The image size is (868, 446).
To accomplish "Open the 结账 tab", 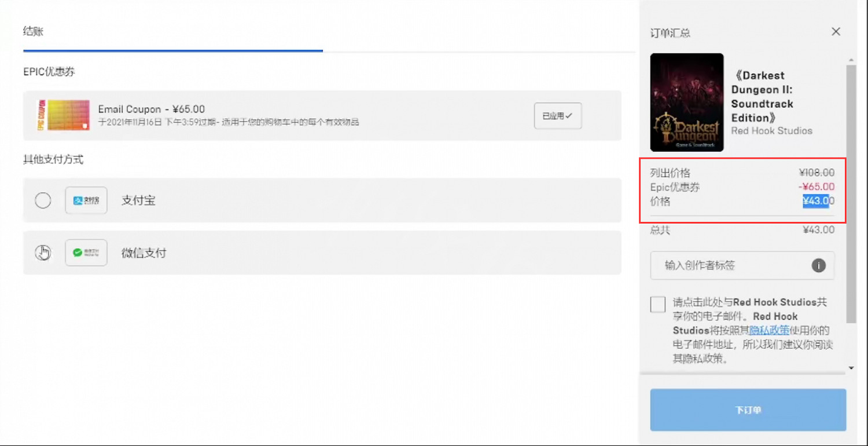I will click(x=33, y=31).
